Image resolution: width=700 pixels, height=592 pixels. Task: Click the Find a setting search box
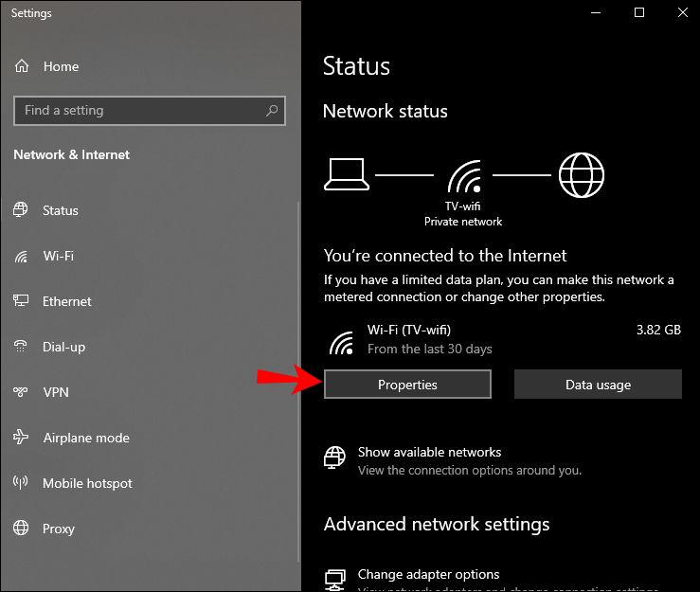pos(150,110)
